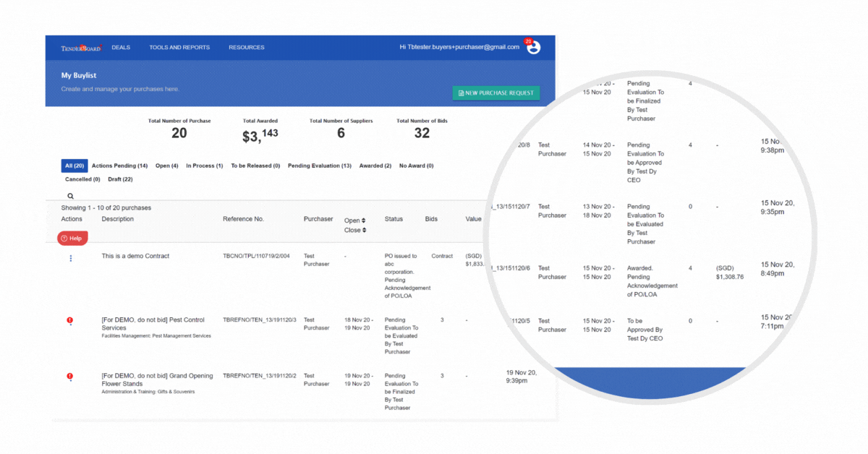
Task: Open the three-dot actions menu for demo Contract
Action: click(x=70, y=258)
